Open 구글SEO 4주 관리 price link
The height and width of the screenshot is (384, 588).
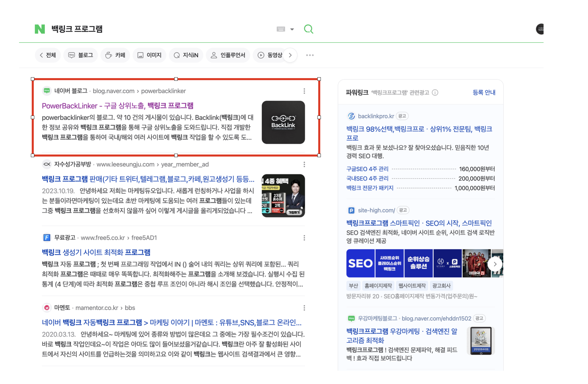coord(367,169)
